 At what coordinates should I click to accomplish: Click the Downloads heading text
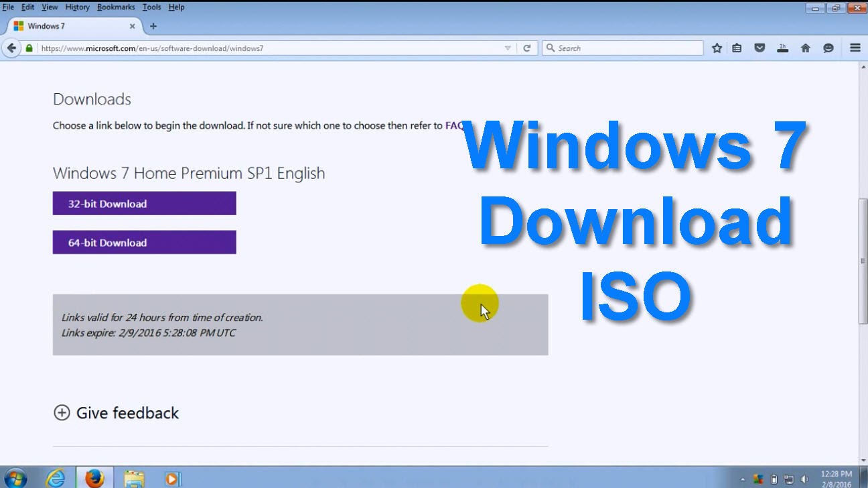pos(92,99)
